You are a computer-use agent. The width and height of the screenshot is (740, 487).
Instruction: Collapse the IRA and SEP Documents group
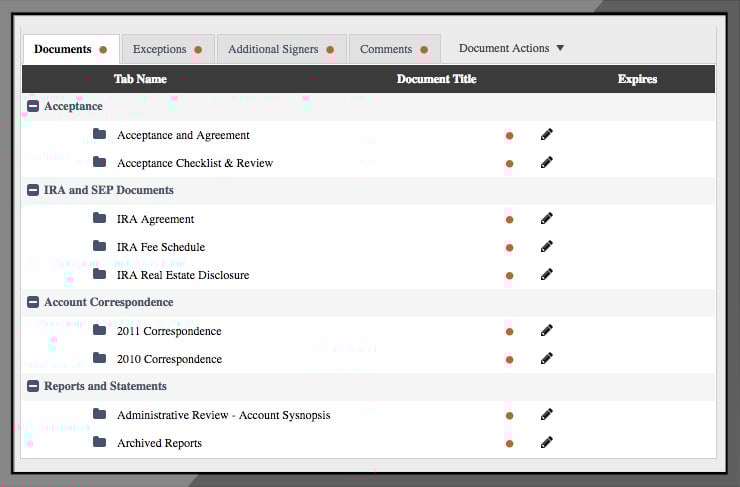tap(33, 190)
